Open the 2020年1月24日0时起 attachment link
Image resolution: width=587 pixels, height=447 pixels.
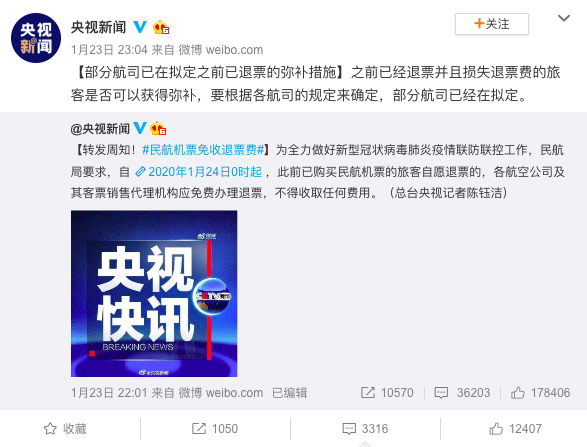(x=198, y=172)
